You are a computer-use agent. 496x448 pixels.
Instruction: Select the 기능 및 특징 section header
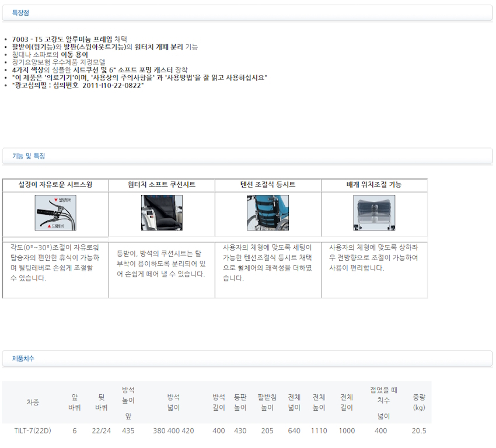29,156
